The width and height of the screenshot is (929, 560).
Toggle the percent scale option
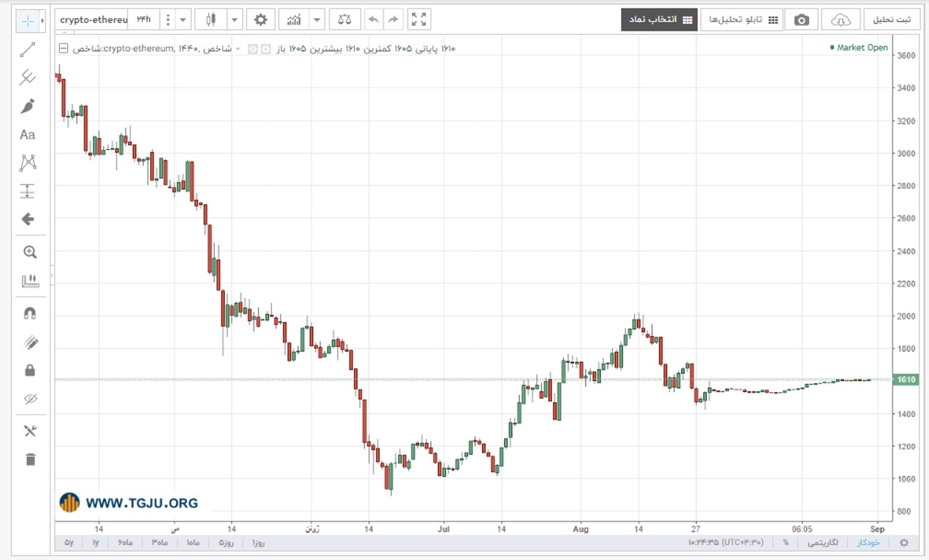(x=786, y=542)
